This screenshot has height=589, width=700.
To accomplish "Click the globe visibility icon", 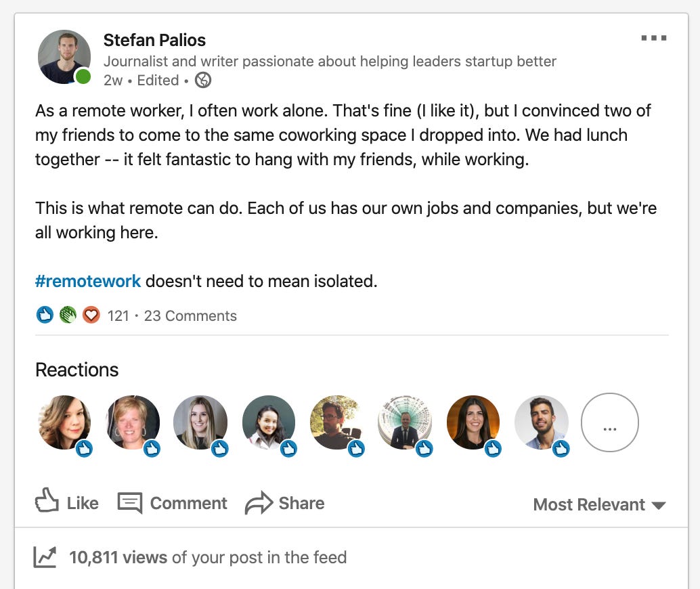I will point(202,81).
